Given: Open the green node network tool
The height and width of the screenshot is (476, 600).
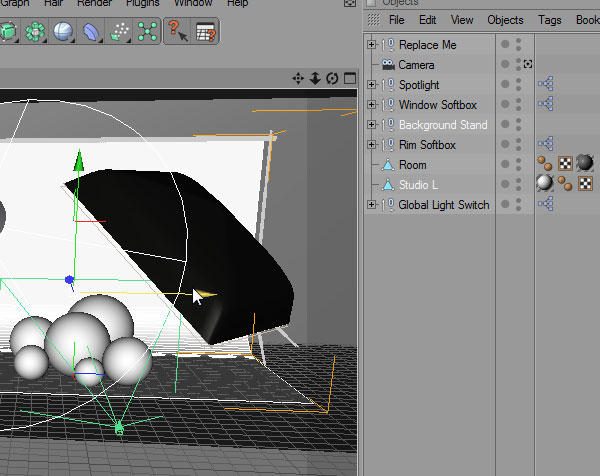Looking at the screenshot, I should 147,31.
